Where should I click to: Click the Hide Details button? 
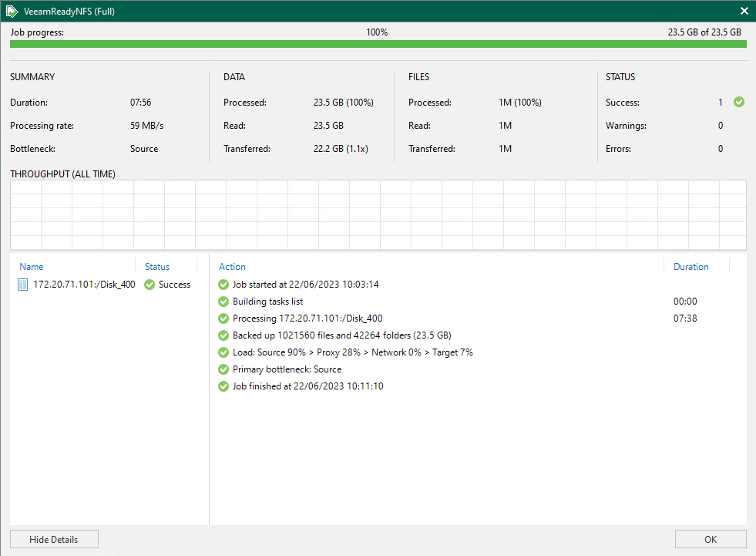pos(54,539)
